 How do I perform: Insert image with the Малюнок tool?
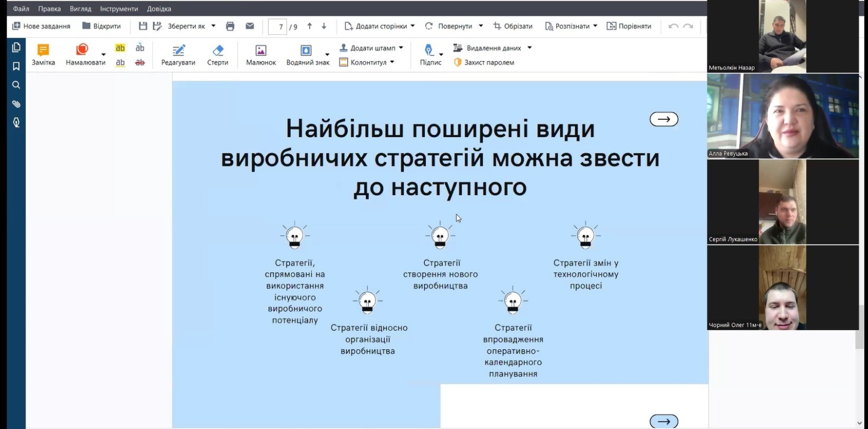click(261, 55)
